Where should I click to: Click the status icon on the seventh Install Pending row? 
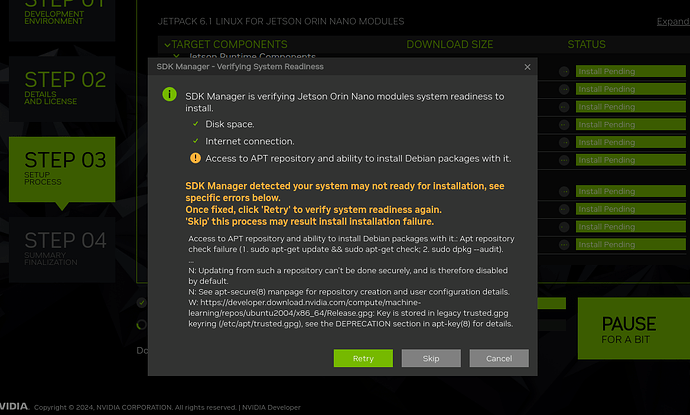click(x=564, y=191)
